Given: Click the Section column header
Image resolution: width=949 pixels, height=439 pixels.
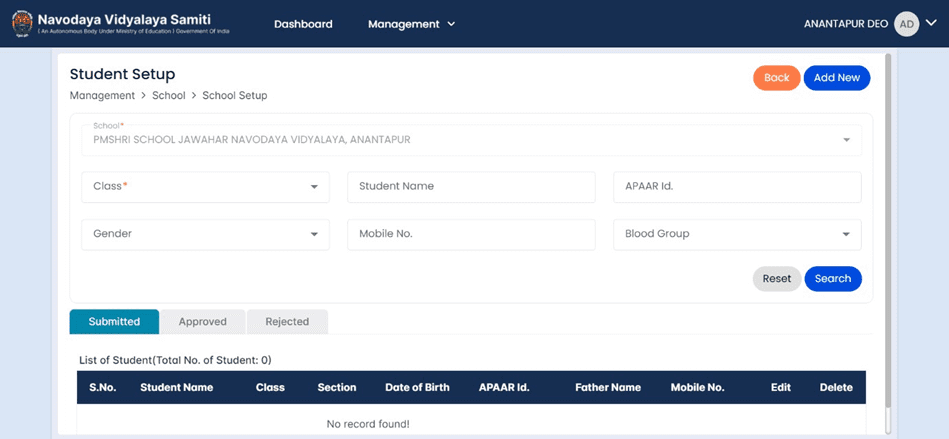Looking at the screenshot, I should [x=337, y=388].
